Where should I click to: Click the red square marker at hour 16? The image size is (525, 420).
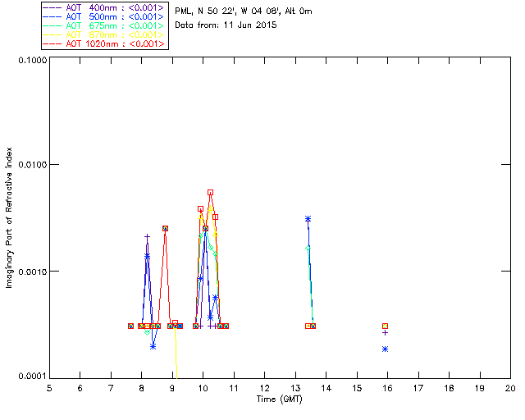tap(385, 326)
